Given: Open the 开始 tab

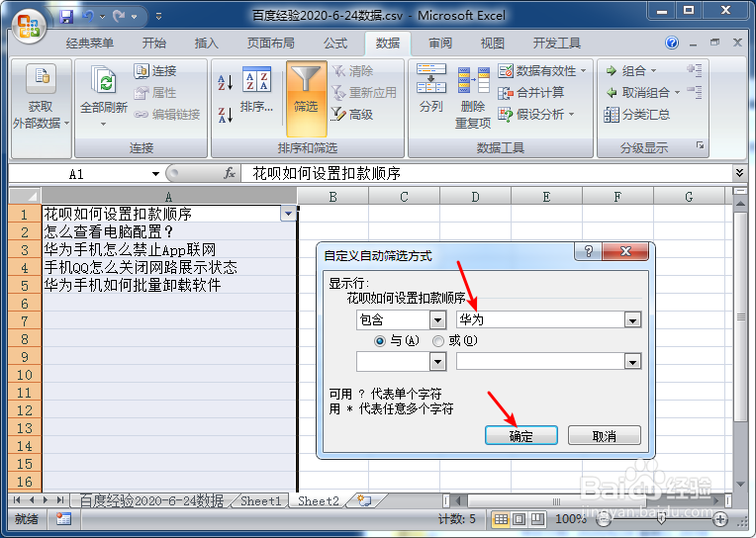Looking at the screenshot, I should click(x=154, y=44).
